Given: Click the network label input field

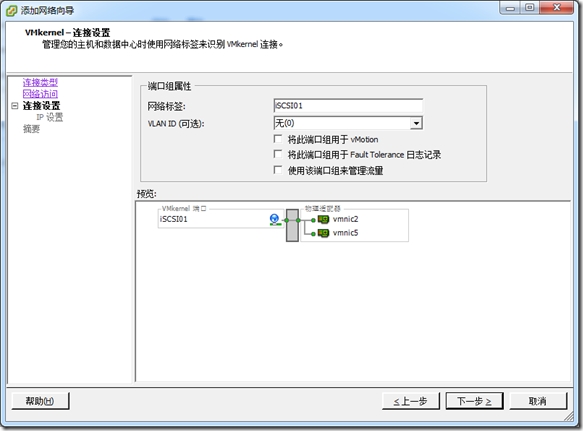Looking at the screenshot, I should point(348,106).
